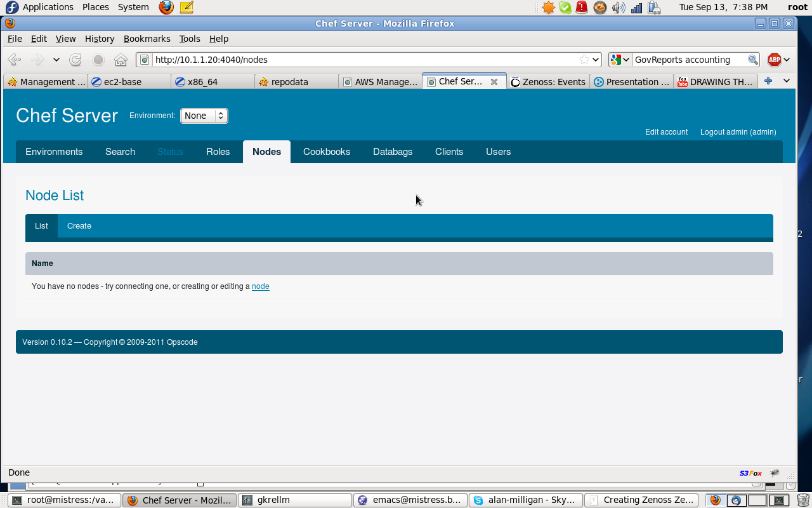Click the browser back arrow icon

tap(15, 60)
